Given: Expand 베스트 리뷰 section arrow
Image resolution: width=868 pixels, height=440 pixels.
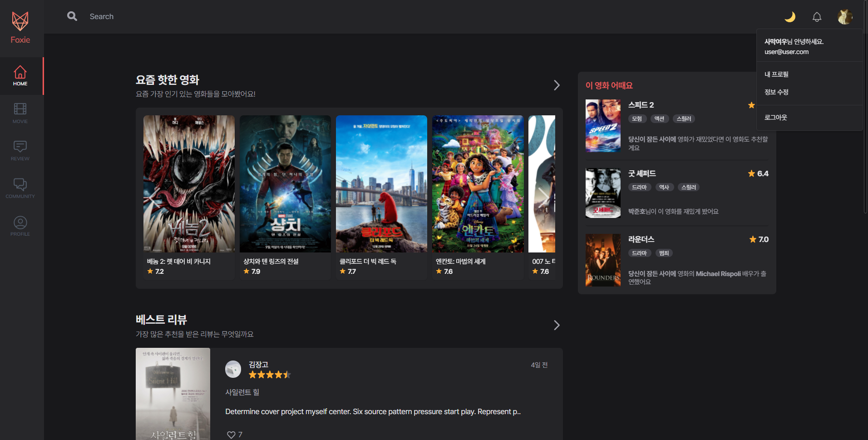Looking at the screenshot, I should point(557,325).
